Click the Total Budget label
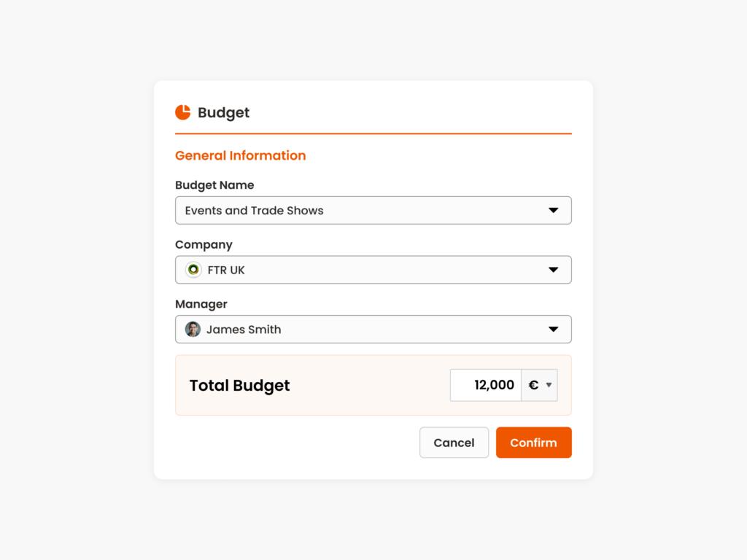The height and width of the screenshot is (560, 747). [x=239, y=386]
